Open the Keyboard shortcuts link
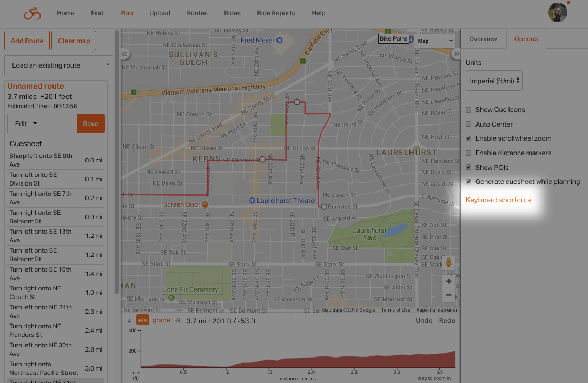Image resolution: width=588 pixels, height=383 pixels. (x=498, y=200)
